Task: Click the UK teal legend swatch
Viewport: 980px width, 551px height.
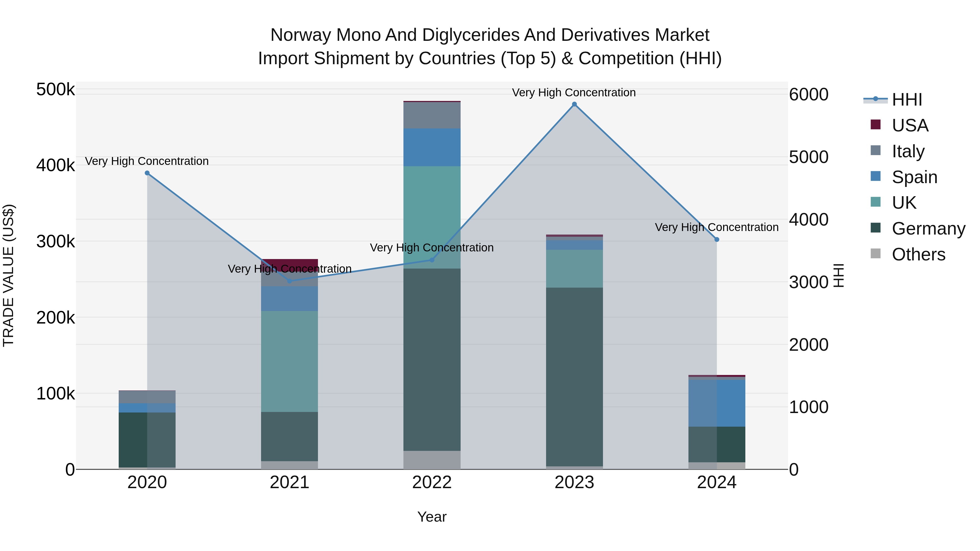Action: pyautogui.click(x=875, y=202)
